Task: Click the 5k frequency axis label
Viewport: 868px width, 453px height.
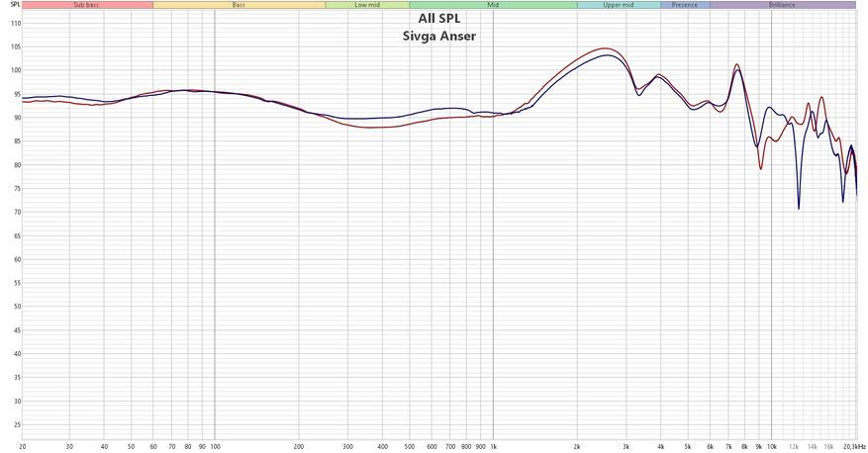Action: pyautogui.click(x=688, y=446)
